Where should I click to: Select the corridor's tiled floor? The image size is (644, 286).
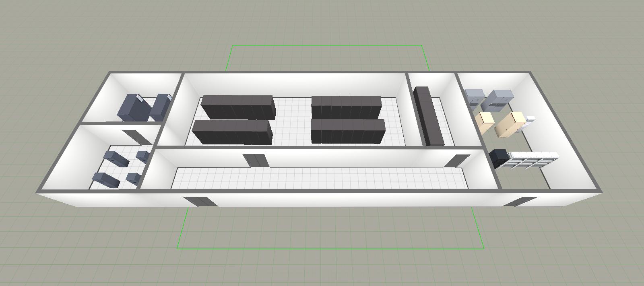[x=322, y=178]
